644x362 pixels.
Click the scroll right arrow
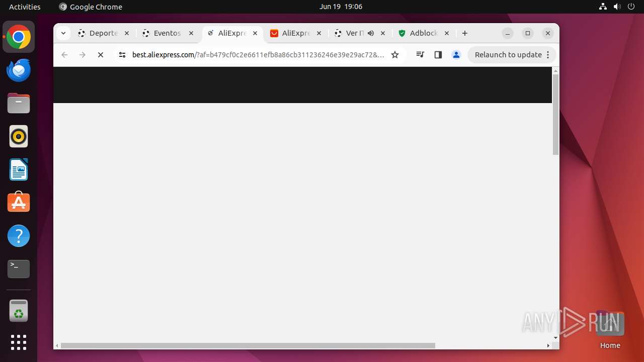(x=548, y=345)
